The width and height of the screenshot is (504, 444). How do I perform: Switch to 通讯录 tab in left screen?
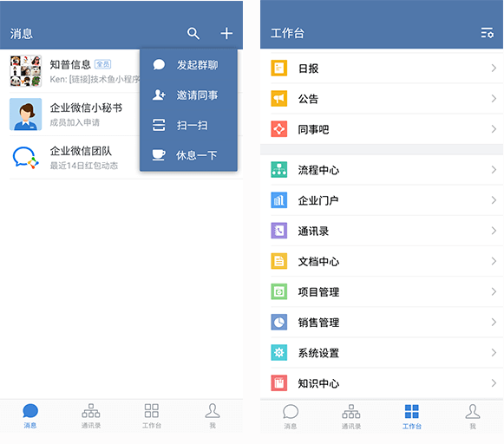[x=91, y=416]
